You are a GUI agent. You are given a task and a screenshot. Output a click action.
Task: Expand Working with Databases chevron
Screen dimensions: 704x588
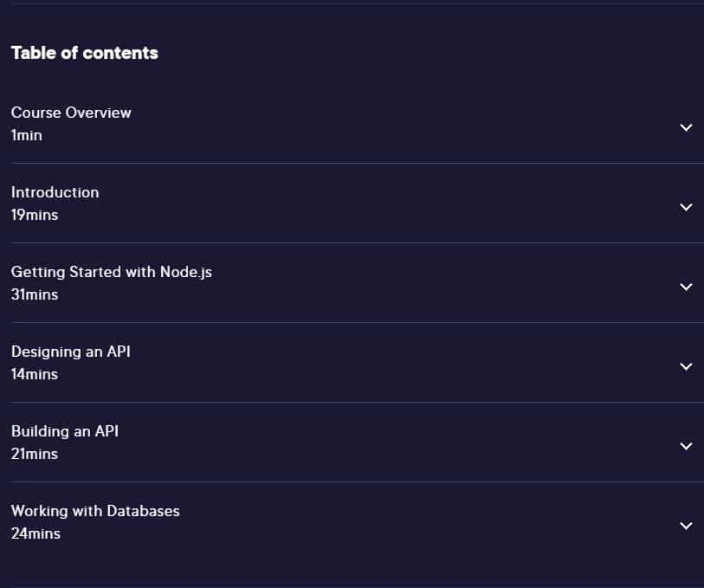686,526
